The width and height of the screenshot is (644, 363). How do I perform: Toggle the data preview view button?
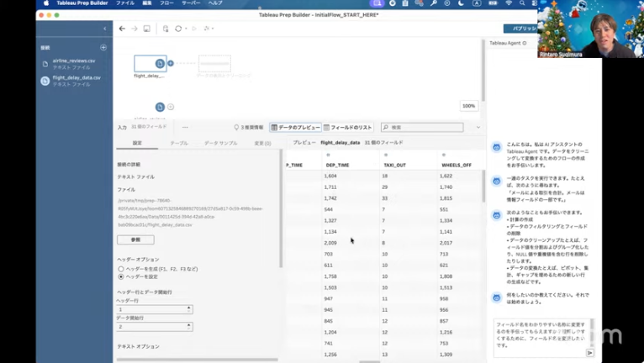coord(295,128)
